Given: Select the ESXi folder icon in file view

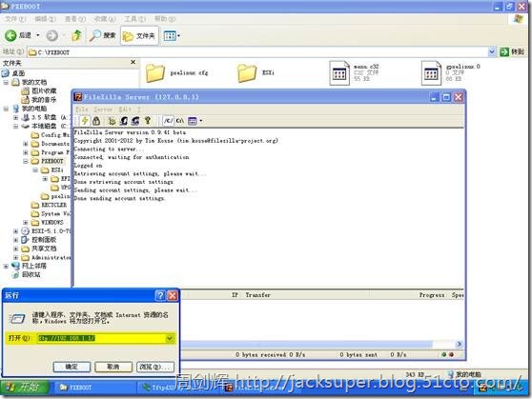Looking at the screenshot, I should tap(247, 73).
